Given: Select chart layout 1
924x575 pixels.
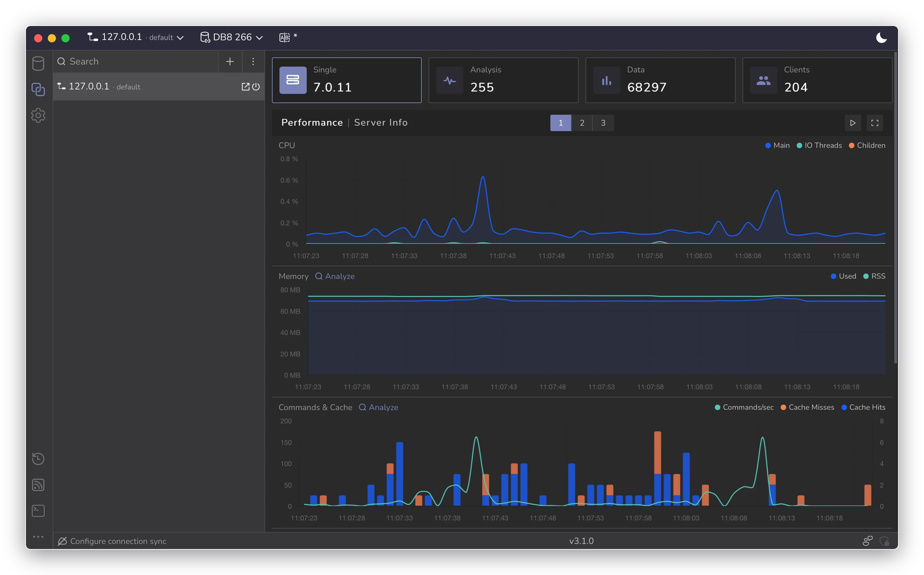Looking at the screenshot, I should (x=561, y=123).
